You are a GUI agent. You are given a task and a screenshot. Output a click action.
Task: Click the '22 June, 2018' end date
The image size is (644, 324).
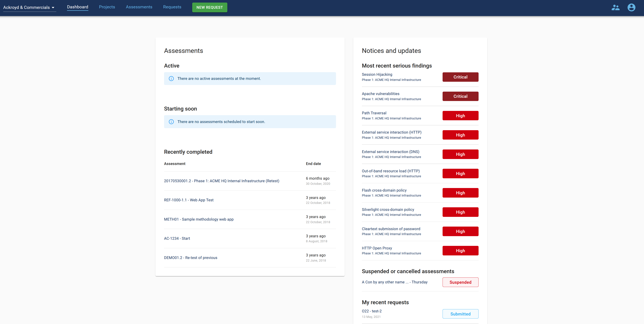coord(316,261)
